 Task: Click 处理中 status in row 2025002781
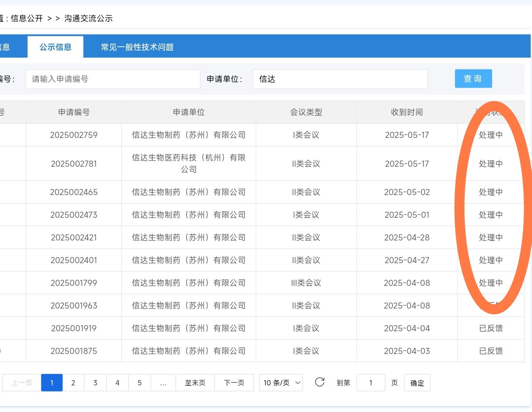(491, 164)
